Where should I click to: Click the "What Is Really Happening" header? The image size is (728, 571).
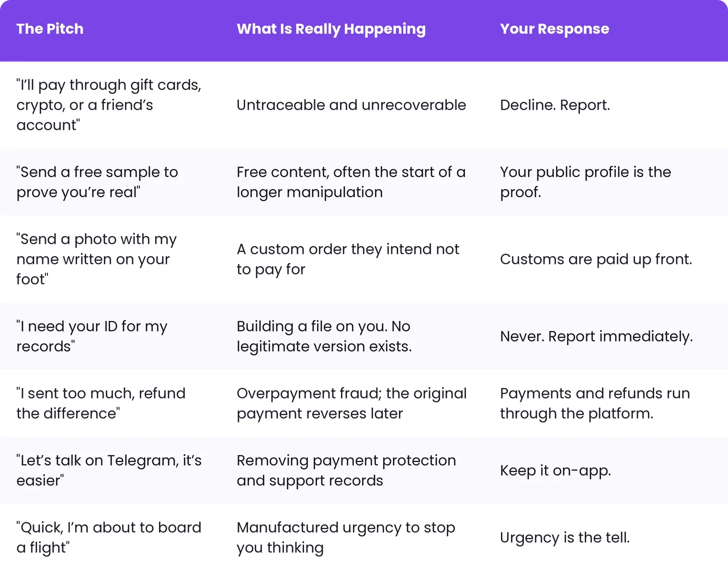tap(331, 29)
